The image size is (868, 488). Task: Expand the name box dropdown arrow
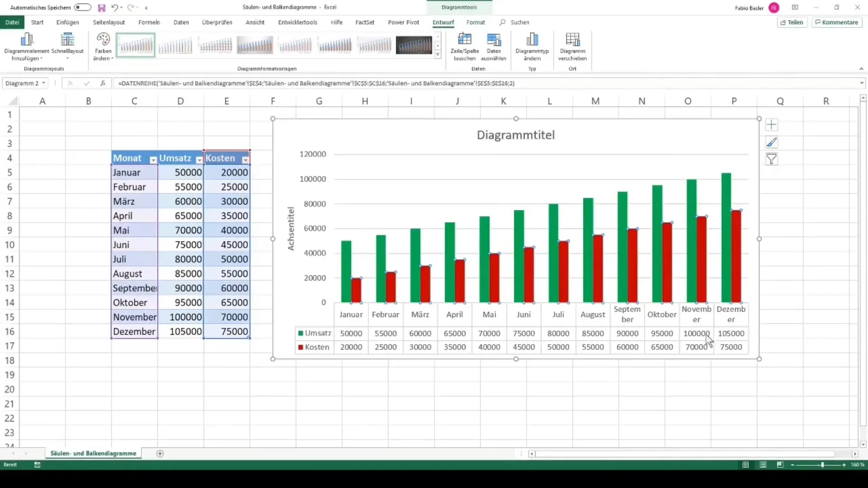pyautogui.click(x=43, y=83)
